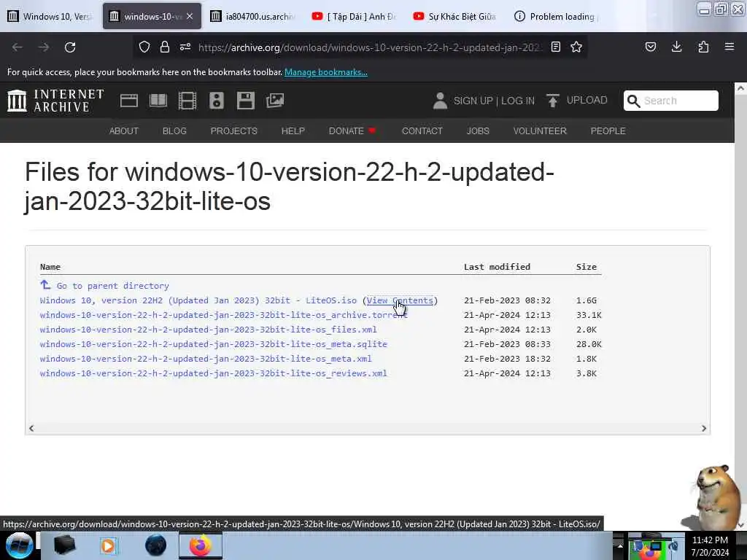Click the Save to Pocket icon
This screenshot has height=560, width=747.
pos(650,47)
